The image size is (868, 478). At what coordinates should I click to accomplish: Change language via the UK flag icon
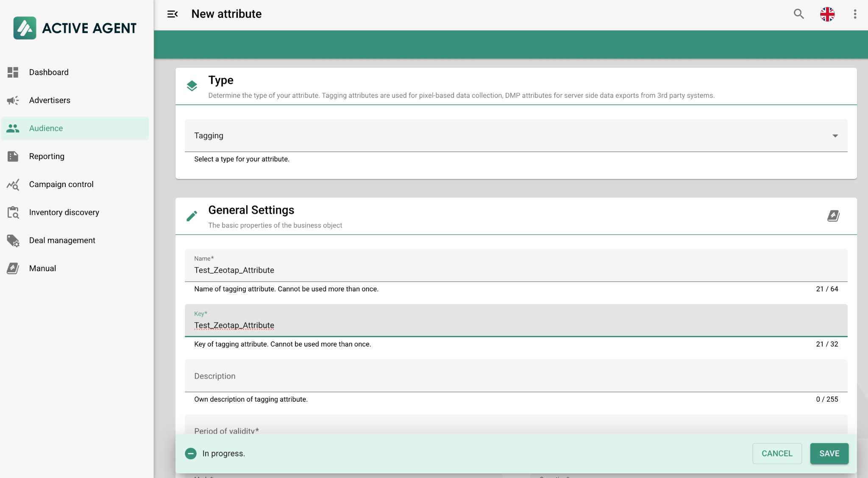pyautogui.click(x=827, y=14)
